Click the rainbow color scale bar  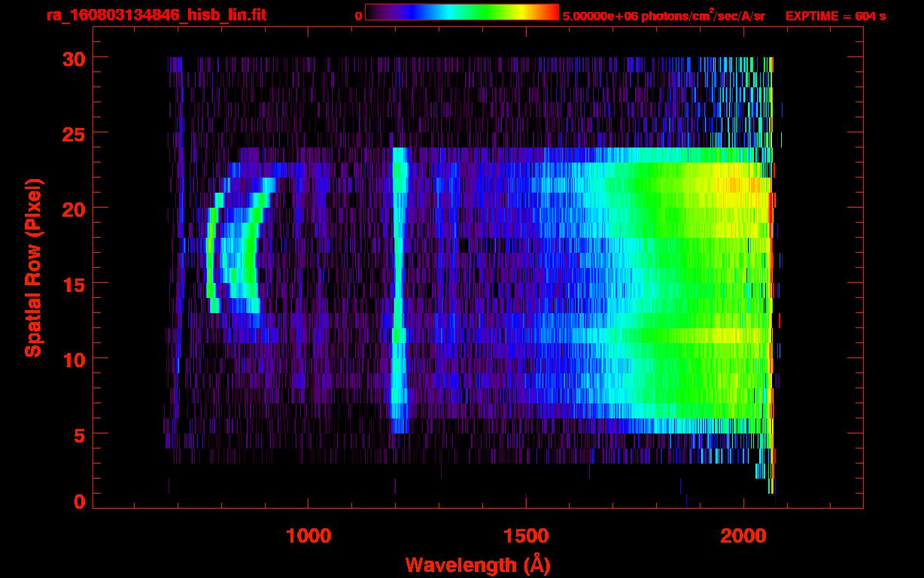tap(462, 12)
